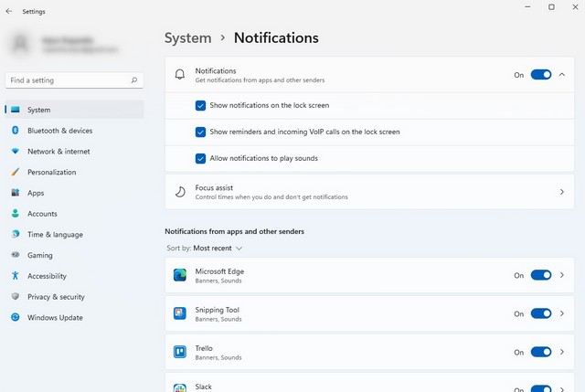Open the Sort by Most recent dropdown
This screenshot has height=392, width=585.
[x=205, y=248]
